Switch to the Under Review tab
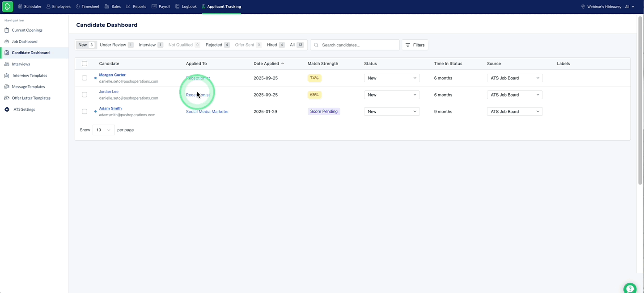Viewport: 644px width, 293px height. (x=116, y=45)
